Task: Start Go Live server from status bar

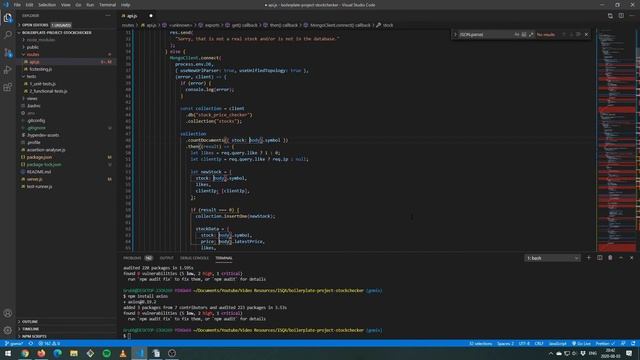Action: (582, 344)
